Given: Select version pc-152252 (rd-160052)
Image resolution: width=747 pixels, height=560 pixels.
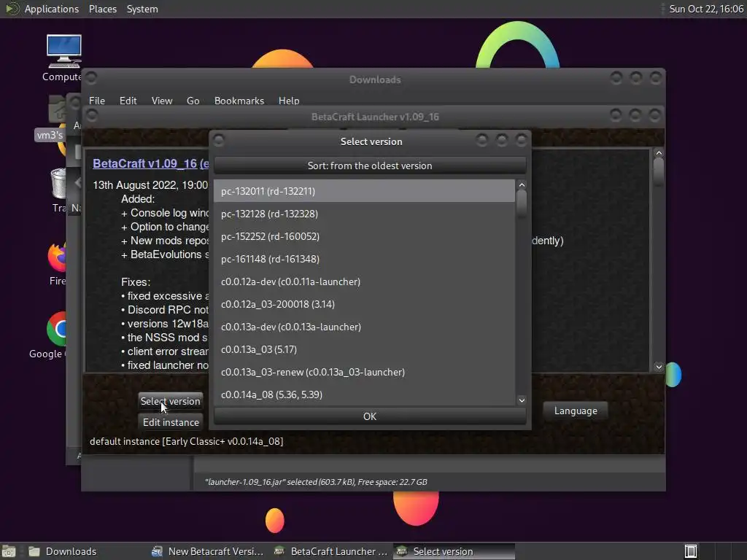Looking at the screenshot, I should click(364, 236).
